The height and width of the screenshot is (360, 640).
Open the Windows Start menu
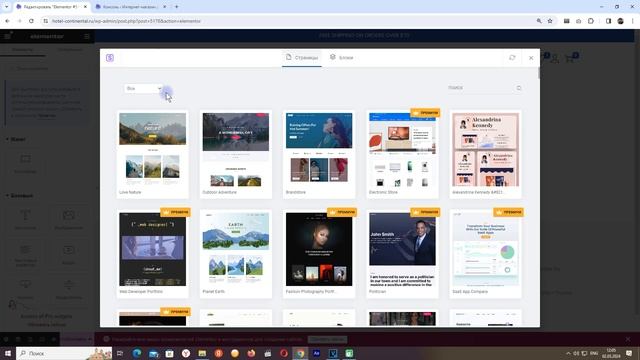pos(8,353)
